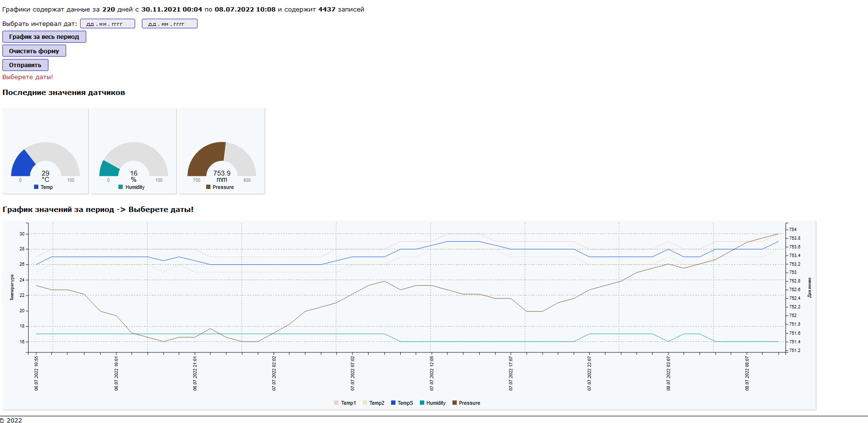Select the 'Pressure' legend under the pressure gauge
This screenshot has width=868, height=423.
click(220, 187)
